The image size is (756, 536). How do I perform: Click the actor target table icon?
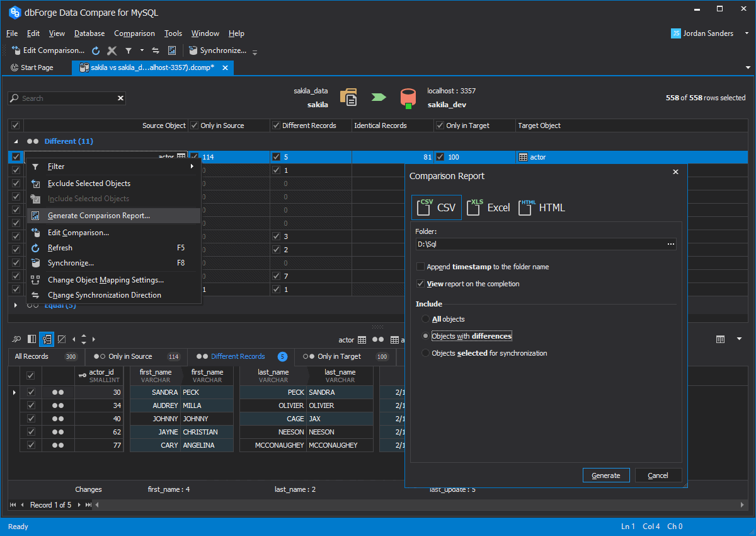point(523,157)
